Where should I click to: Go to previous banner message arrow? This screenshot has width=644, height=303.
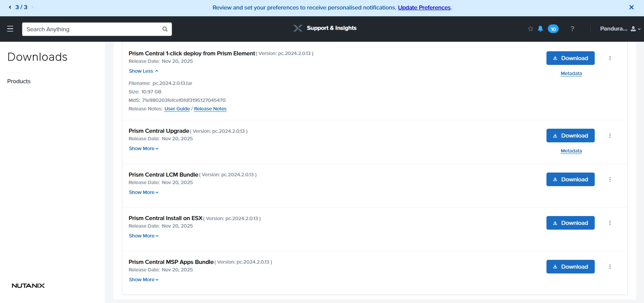point(10,7)
